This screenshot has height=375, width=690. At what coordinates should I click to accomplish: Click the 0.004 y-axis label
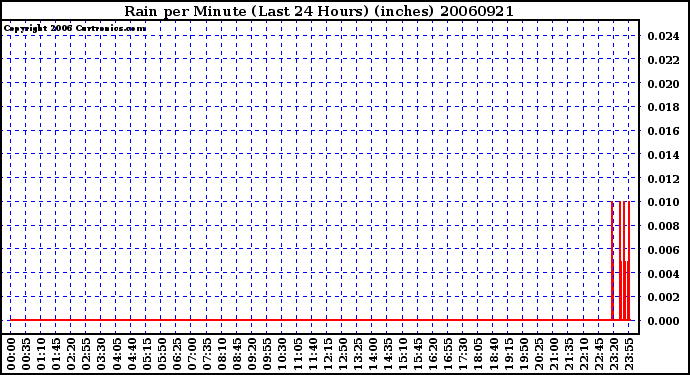pos(663,273)
